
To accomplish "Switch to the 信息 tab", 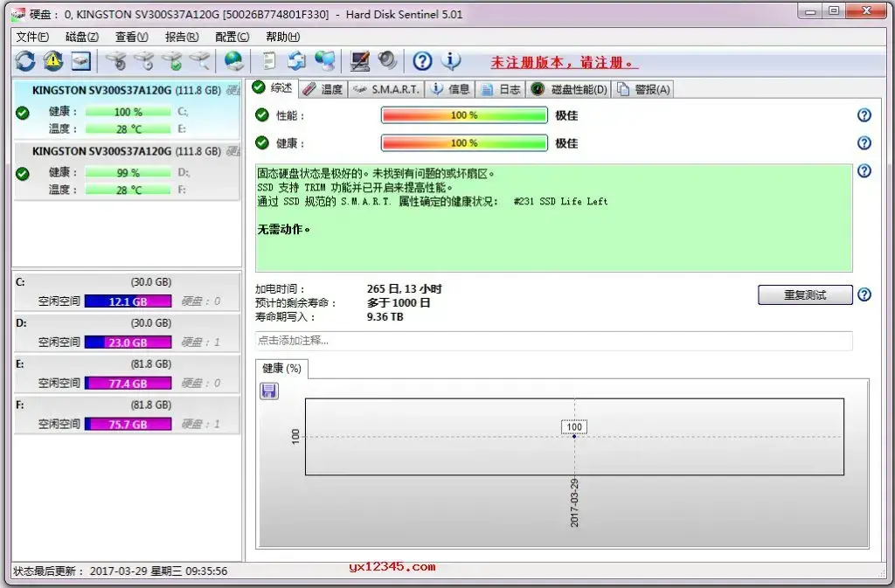I will click(450, 89).
